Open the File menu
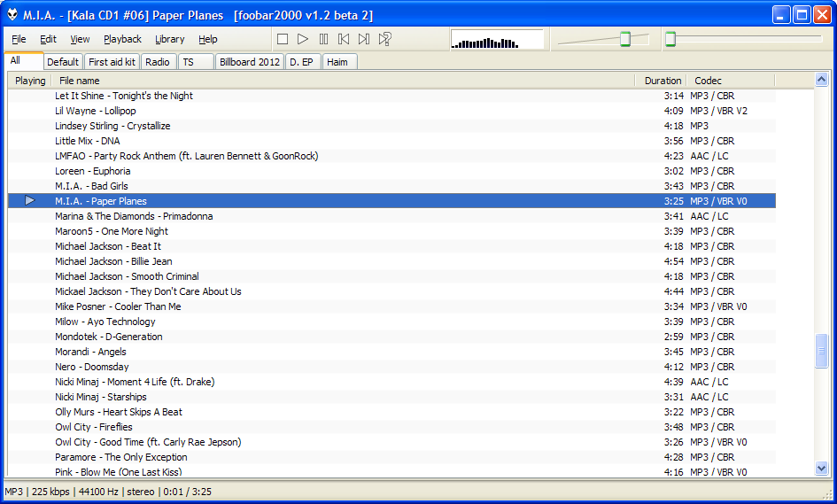837x504 pixels. pyautogui.click(x=19, y=39)
